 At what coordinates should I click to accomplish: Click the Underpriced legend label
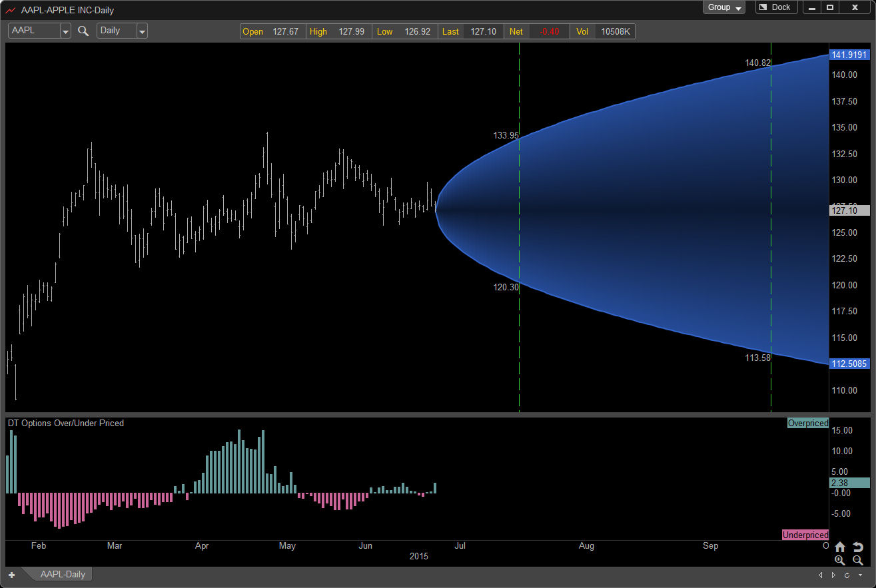click(x=805, y=535)
